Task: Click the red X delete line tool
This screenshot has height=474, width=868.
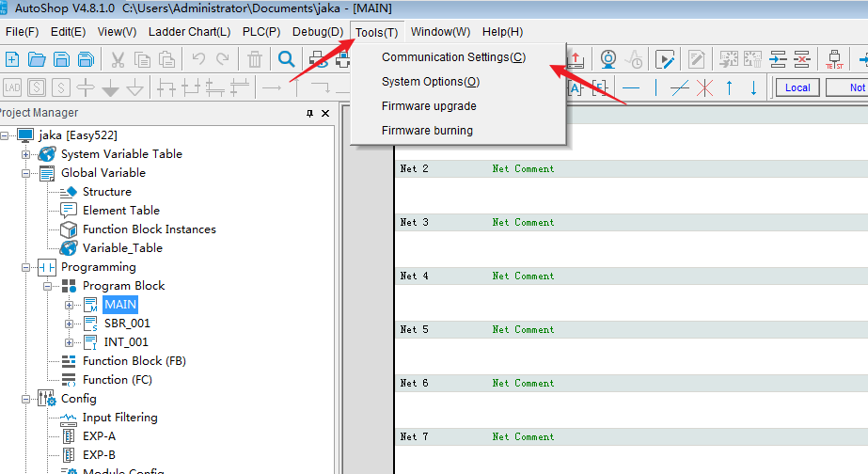Action: (x=704, y=87)
